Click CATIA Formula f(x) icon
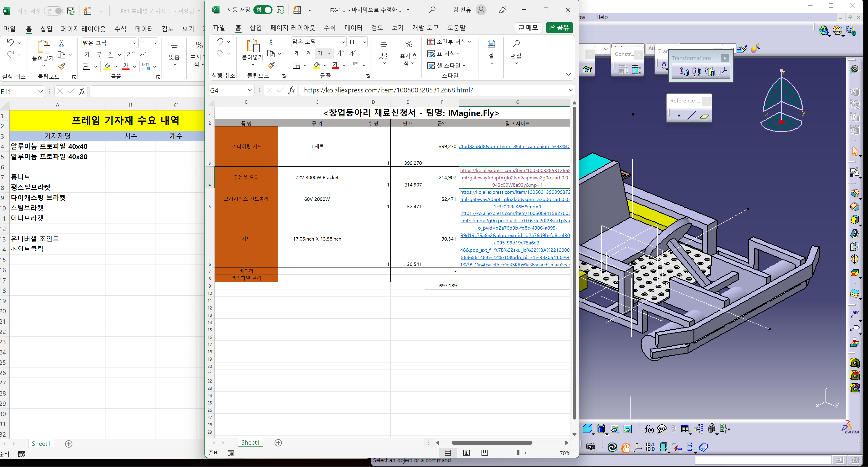 click(x=649, y=429)
